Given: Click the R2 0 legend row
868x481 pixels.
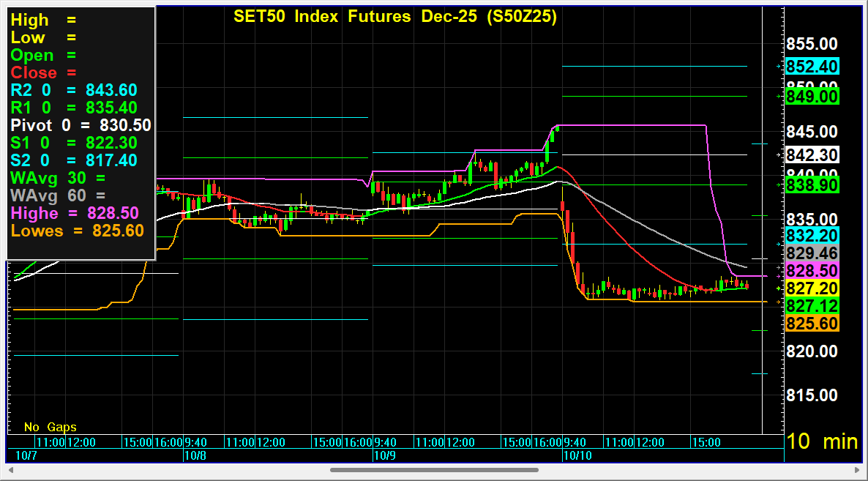Looking at the screenshot, I should pos(73,90).
